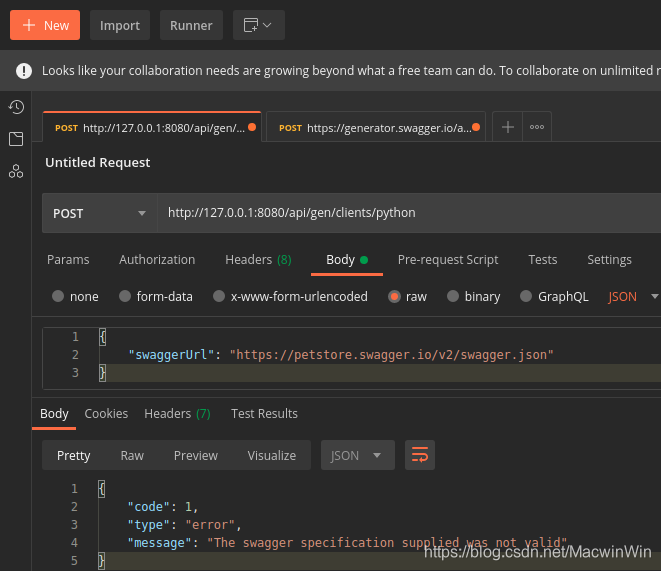Switch response view to Visualize

(271, 456)
